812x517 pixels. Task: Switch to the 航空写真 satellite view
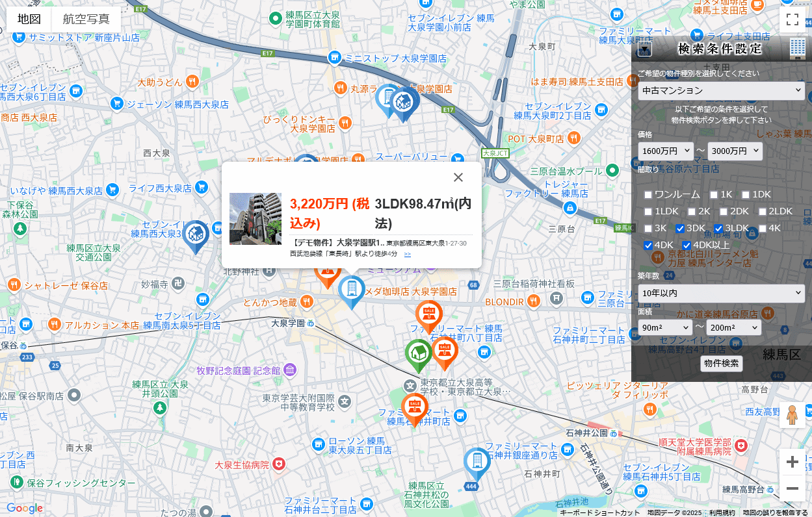86,19
